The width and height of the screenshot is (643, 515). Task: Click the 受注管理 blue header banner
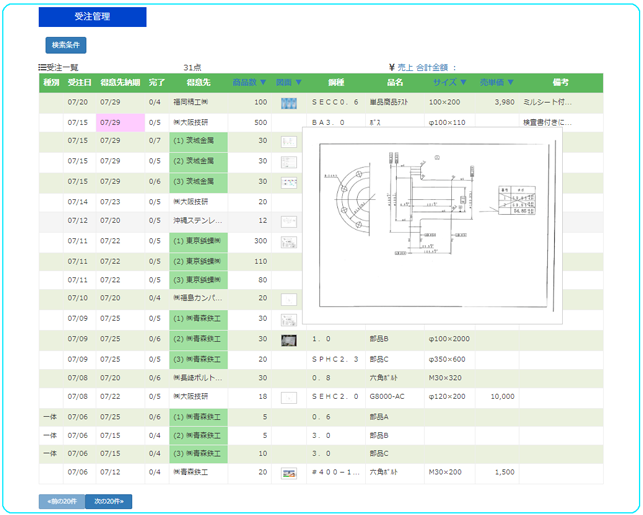(x=92, y=17)
